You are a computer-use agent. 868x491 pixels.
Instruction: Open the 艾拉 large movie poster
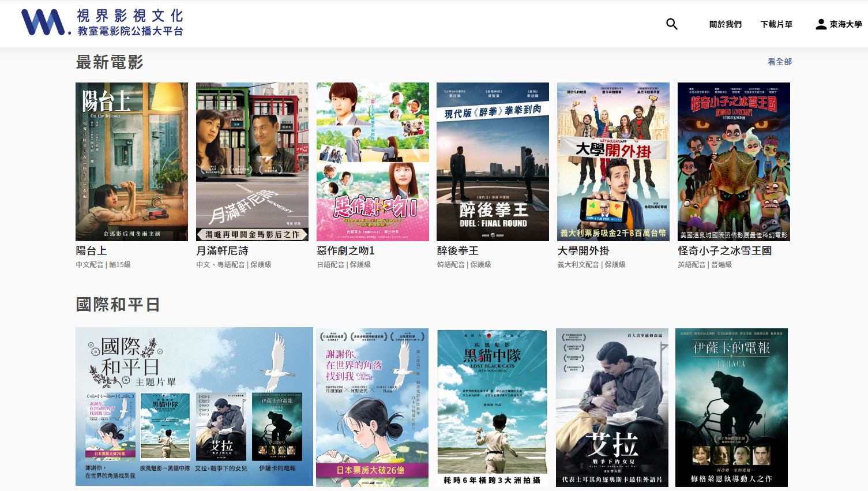point(612,407)
